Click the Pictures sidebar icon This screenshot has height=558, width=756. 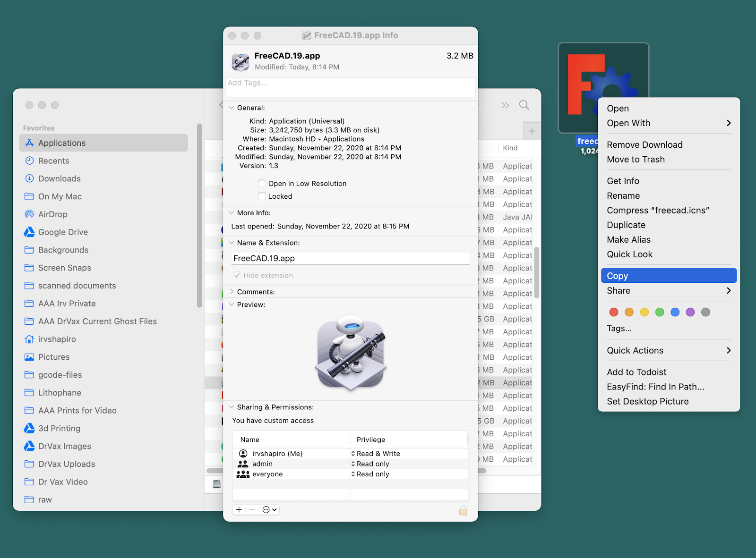(29, 357)
